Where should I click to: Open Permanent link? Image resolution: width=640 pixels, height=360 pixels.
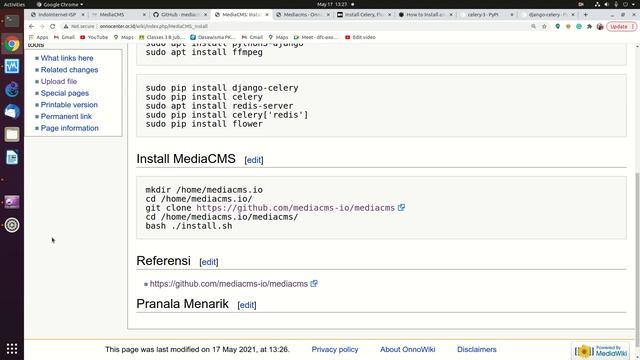tap(66, 116)
